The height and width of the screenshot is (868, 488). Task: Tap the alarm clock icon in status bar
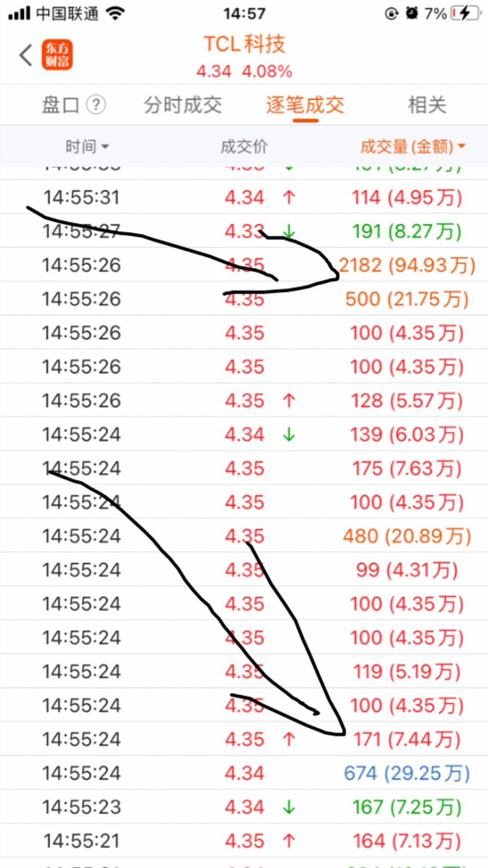[x=411, y=13]
